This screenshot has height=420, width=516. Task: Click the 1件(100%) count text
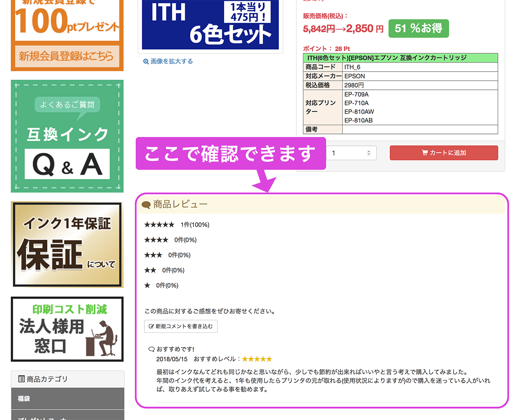tap(195, 225)
